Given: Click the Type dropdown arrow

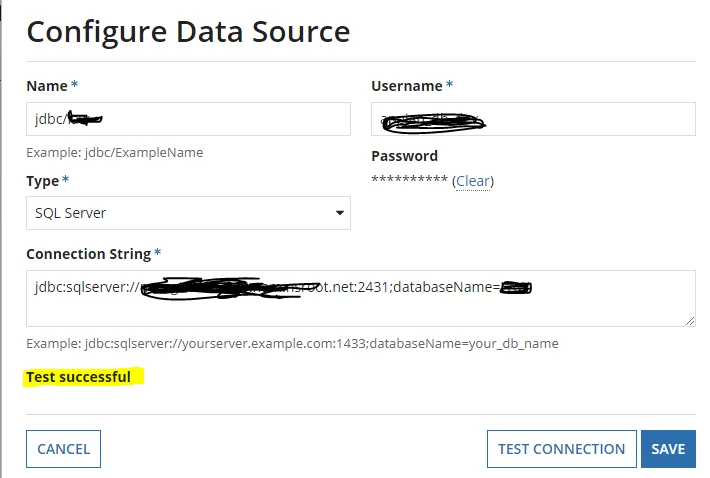Looking at the screenshot, I should 340,213.
